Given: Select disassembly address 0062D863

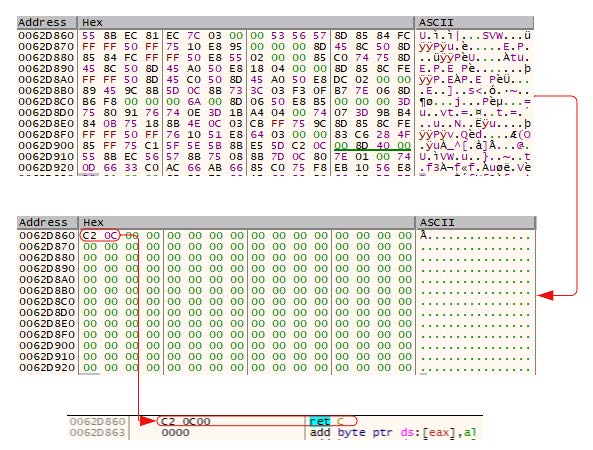Looking at the screenshot, I should (x=97, y=433).
